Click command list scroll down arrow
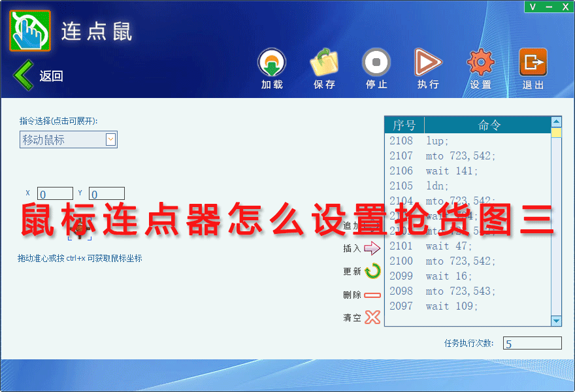Image resolution: width=575 pixels, height=392 pixels. 556,321
